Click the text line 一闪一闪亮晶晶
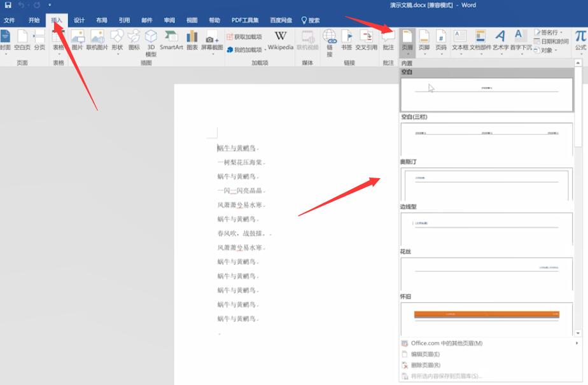The height and width of the screenshot is (385, 588). coord(241,190)
